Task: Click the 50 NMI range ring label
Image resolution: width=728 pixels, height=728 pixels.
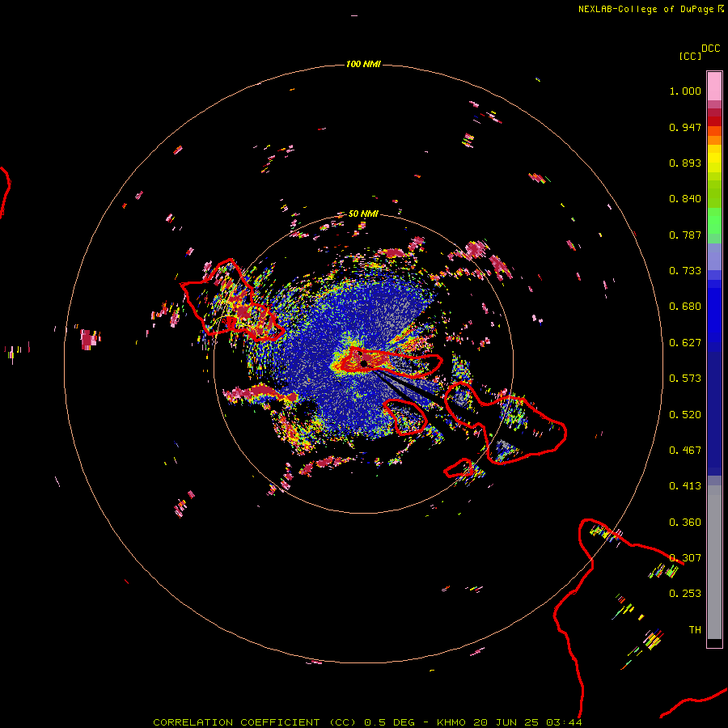Action: pos(363,214)
